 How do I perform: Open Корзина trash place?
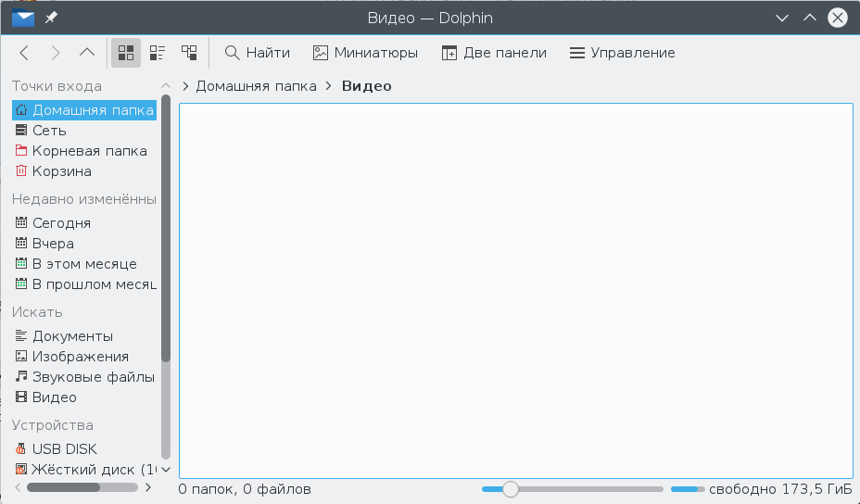(x=84, y=171)
